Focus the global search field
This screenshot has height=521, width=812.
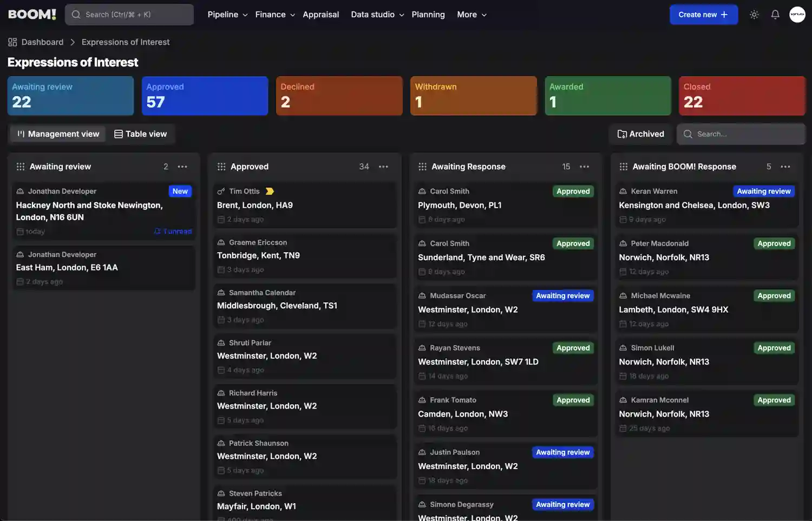click(129, 15)
